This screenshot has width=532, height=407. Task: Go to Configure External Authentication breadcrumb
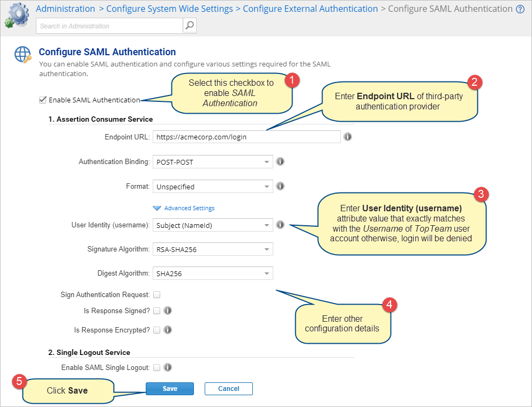(310, 9)
